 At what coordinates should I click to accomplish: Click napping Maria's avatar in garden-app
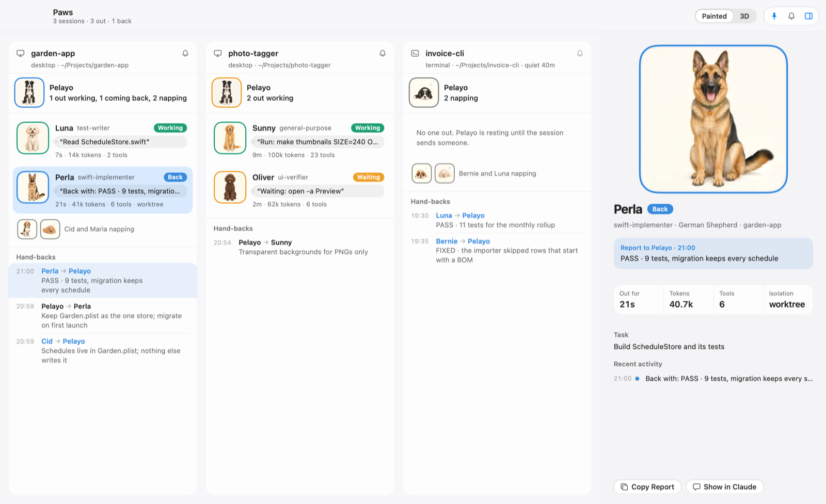click(50, 229)
